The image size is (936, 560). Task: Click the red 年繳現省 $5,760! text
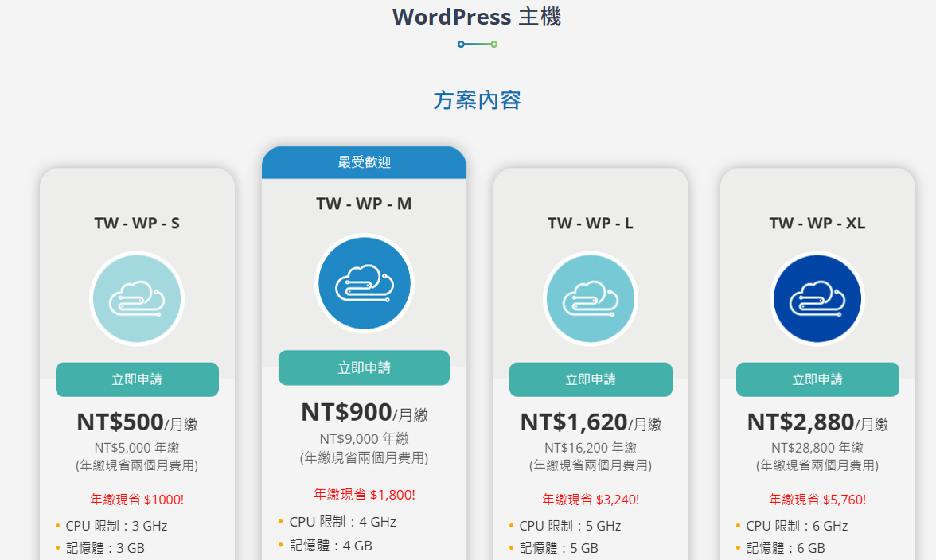point(817,500)
